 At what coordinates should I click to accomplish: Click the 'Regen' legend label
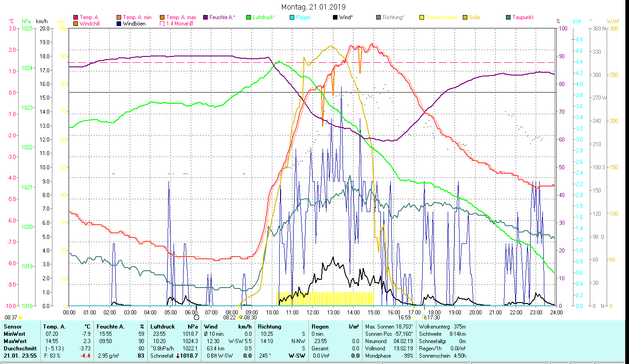coord(303,17)
